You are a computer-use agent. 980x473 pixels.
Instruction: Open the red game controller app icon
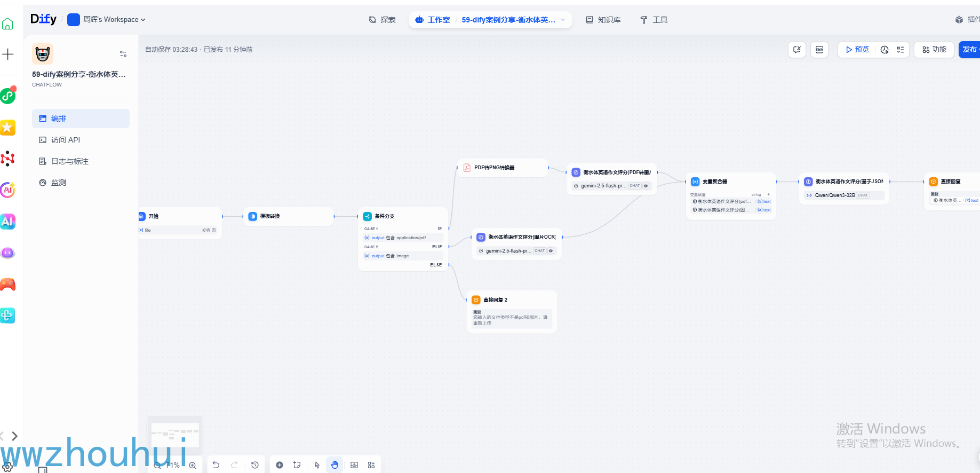pos(7,284)
